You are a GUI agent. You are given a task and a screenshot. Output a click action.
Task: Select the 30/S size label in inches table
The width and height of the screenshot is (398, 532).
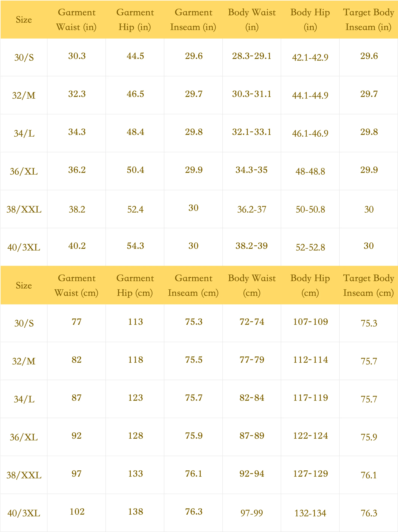tap(24, 57)
